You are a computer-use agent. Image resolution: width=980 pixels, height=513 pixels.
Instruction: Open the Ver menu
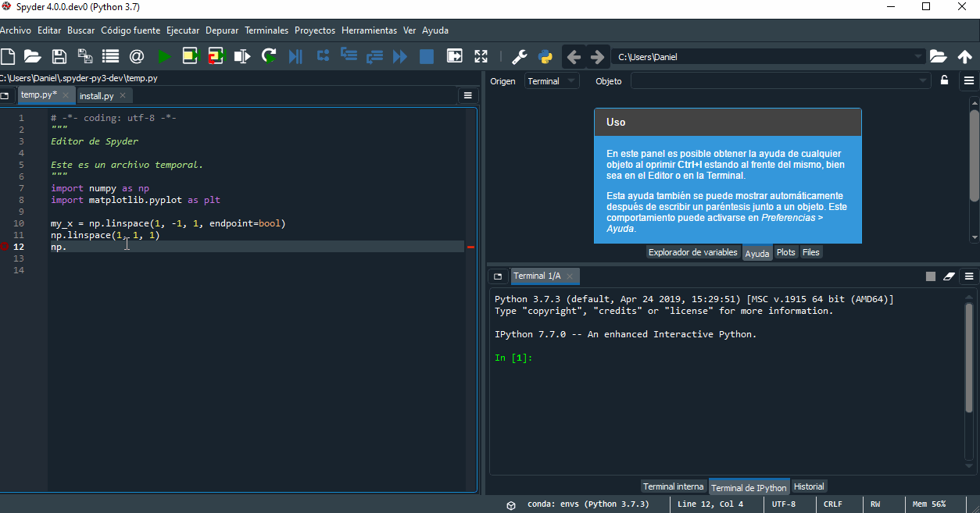pos(410,30)
